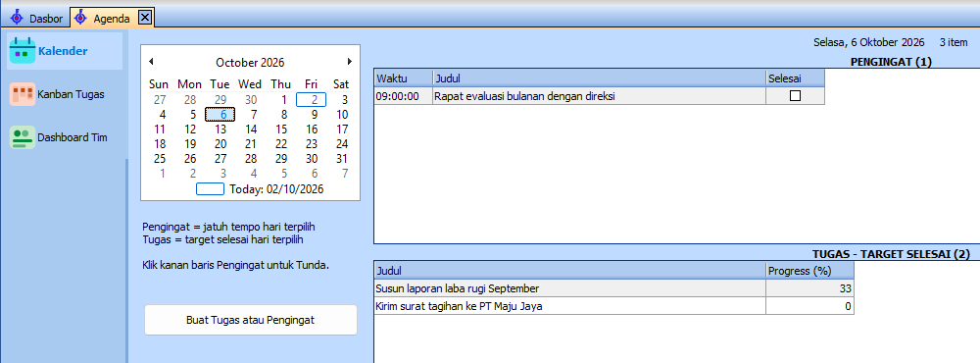Image resolution: width=980 pixels, height=363 pixels.
Task: Click the tasks table Judul header
Action: click(570, 271)
